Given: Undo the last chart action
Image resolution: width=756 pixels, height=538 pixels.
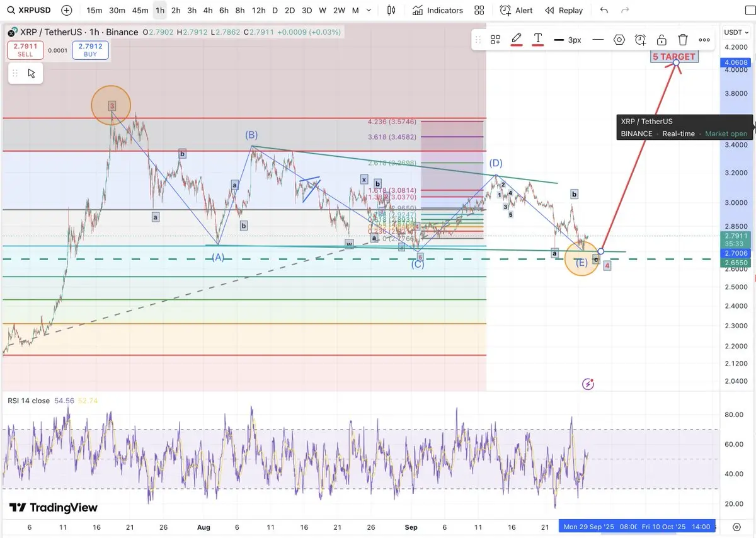Looking at the screenshot, I should [x=604, y=10].
